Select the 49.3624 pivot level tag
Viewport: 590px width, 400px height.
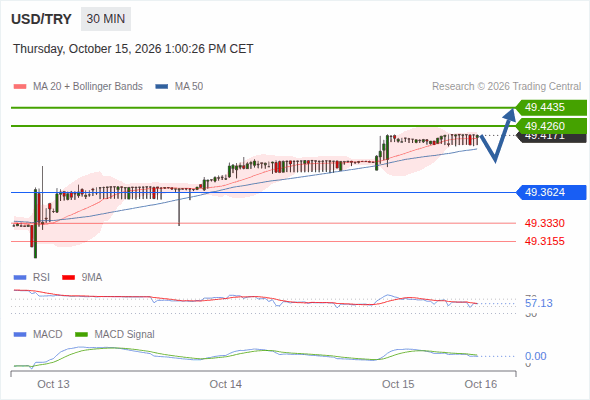coord(551,192)
